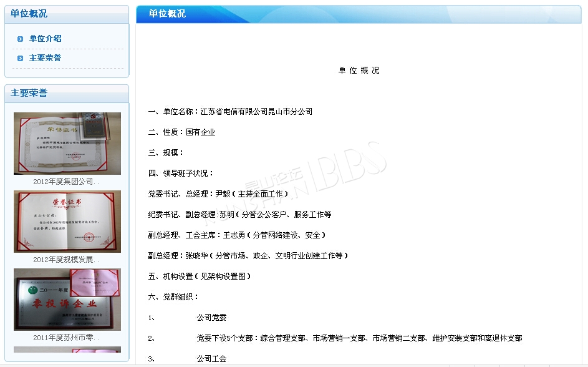
Task: Click the blue 单位概况 content banner title
Action: click(167, 14)
